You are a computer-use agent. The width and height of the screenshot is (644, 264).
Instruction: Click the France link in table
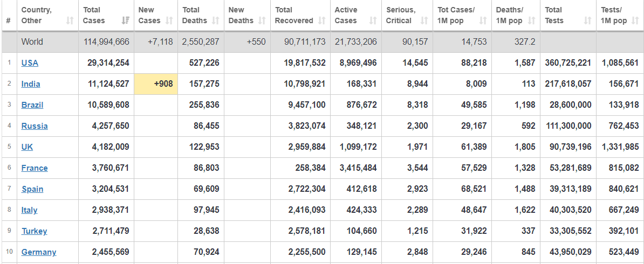pyautogui.click(x=35, y=168)
